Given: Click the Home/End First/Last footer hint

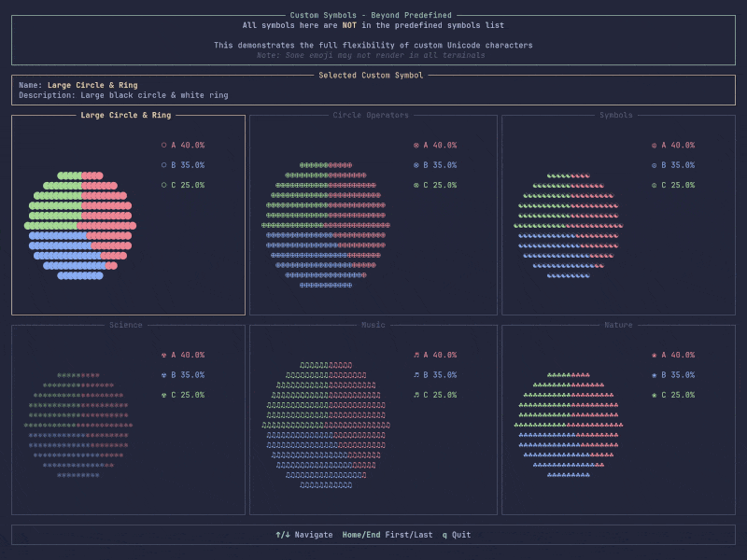Looking at the screenshot, I should [388, 535].
